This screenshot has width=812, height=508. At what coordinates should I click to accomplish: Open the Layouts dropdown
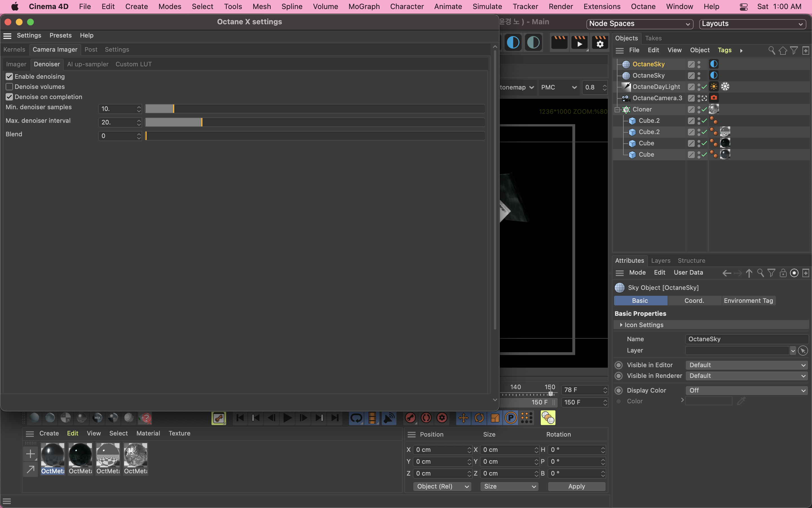(752, 24)
